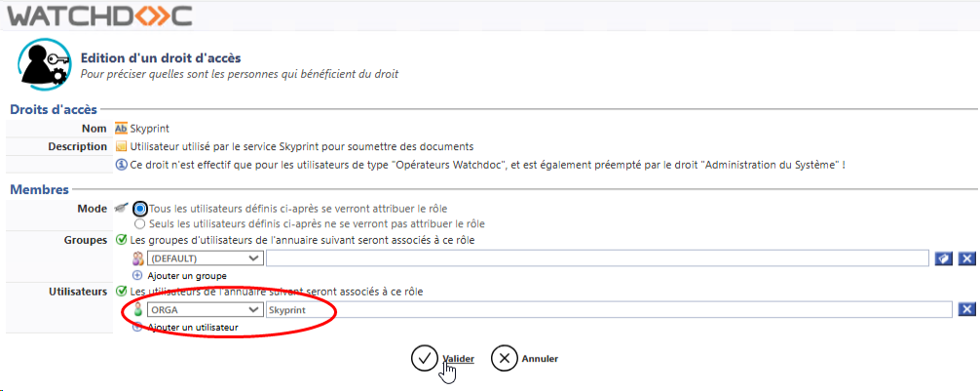Image resolution: width=980 pixels, height=391 pixels.
Task: Click the browse group icon button
Action: (x=943, y=258)
